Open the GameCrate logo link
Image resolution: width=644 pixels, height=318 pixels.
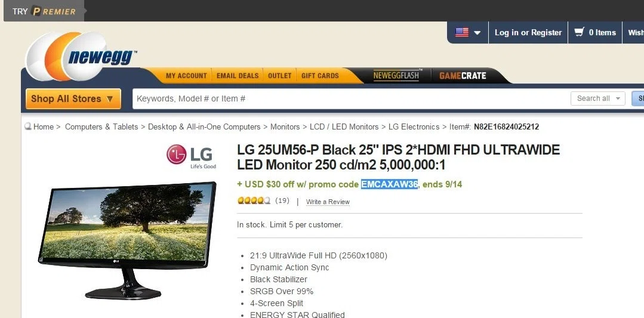point(463,76)
